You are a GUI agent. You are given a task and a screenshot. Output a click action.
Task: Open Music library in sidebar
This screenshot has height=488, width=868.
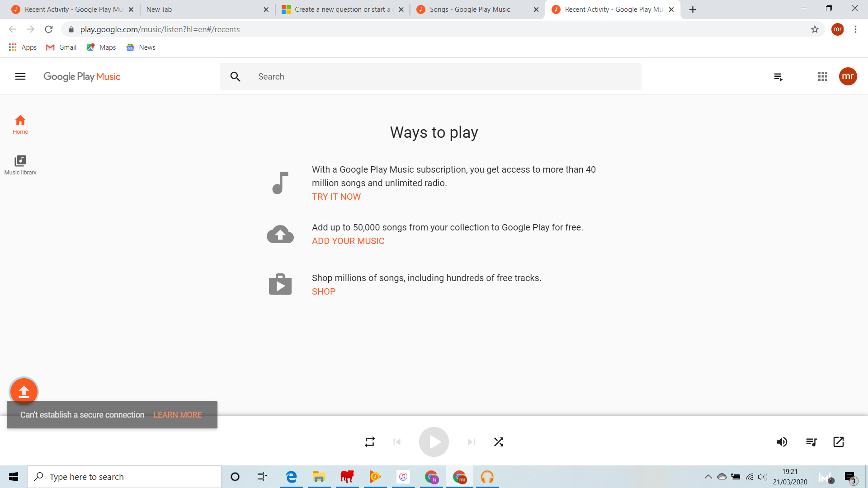(x=20, y=165)
